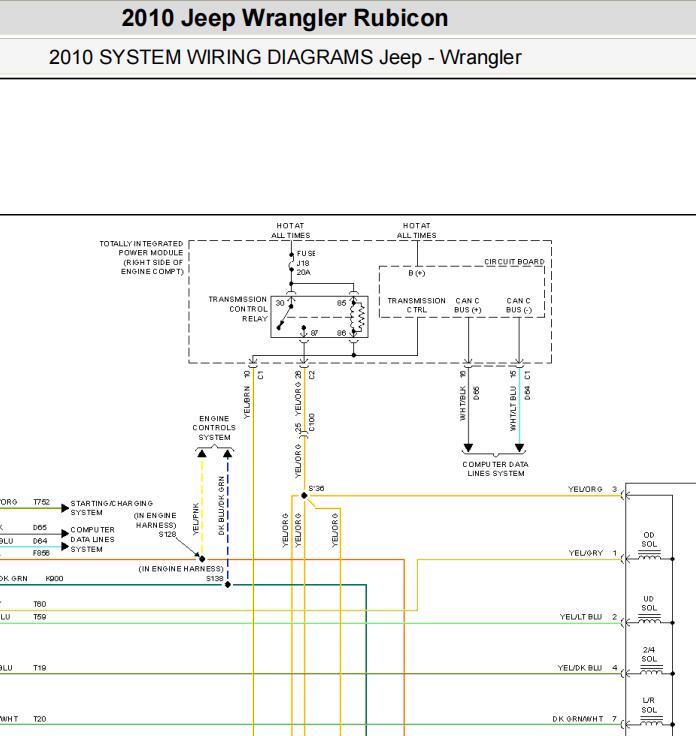
Task: Click the "OD SOL" solenoid label
Action: [649, 539]
